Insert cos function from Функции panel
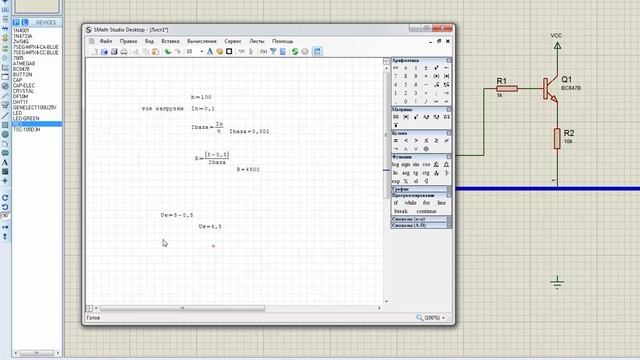Image resolution: width=640 pixels, height=360 pixels. tap(426, 164)
